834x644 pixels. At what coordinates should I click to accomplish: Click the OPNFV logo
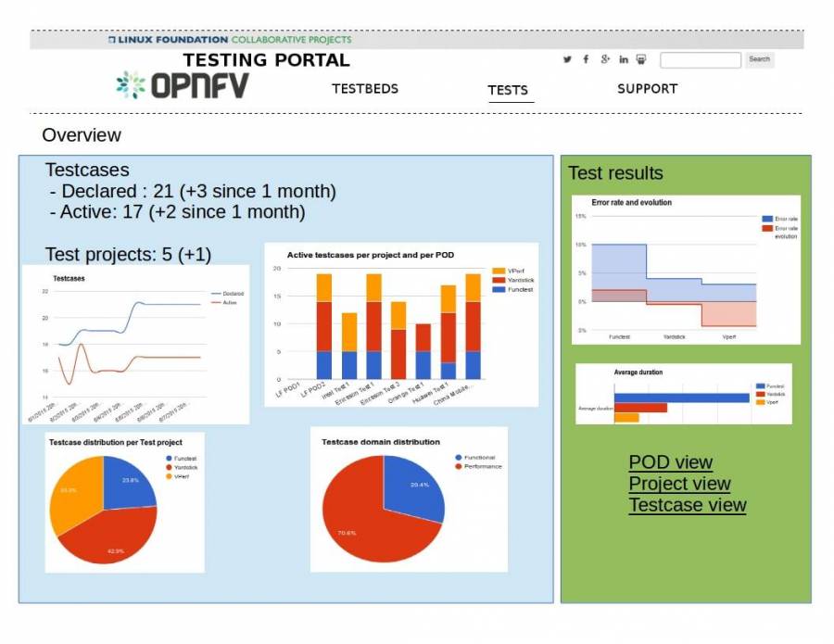183,85
